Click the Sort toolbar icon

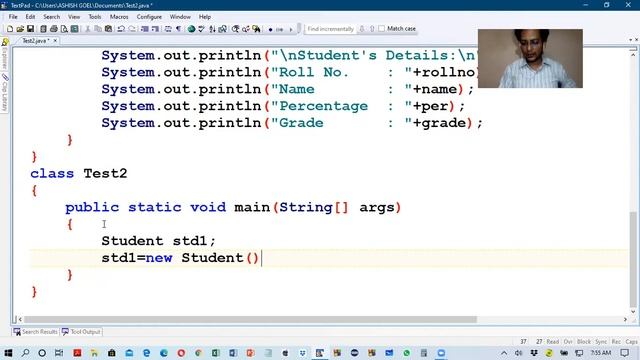tap(212, 29)
